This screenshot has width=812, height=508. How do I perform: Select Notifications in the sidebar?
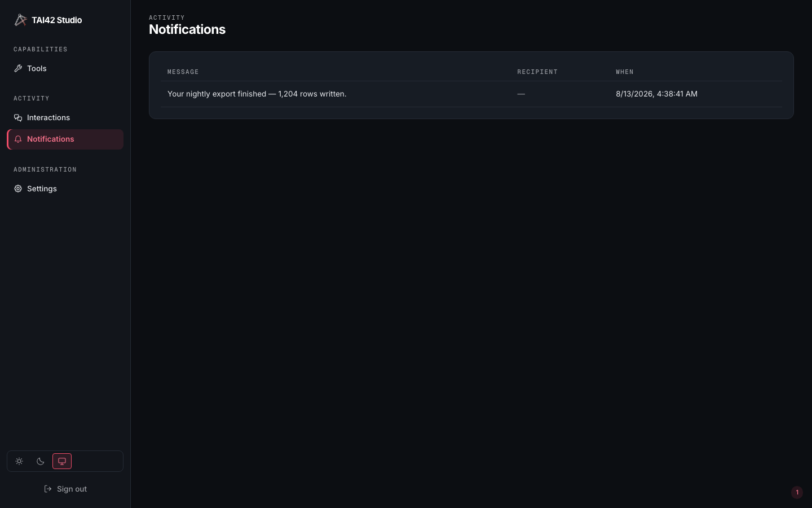65,139
